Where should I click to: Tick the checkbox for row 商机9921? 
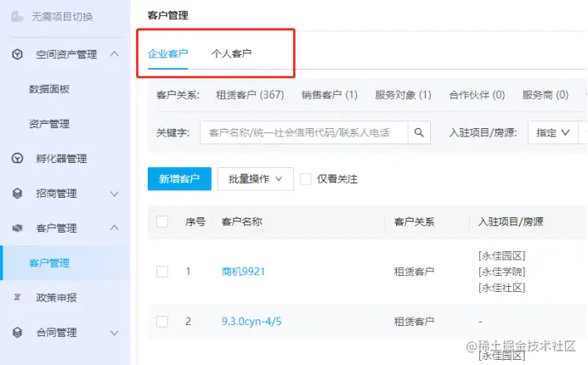coord(162,272)
